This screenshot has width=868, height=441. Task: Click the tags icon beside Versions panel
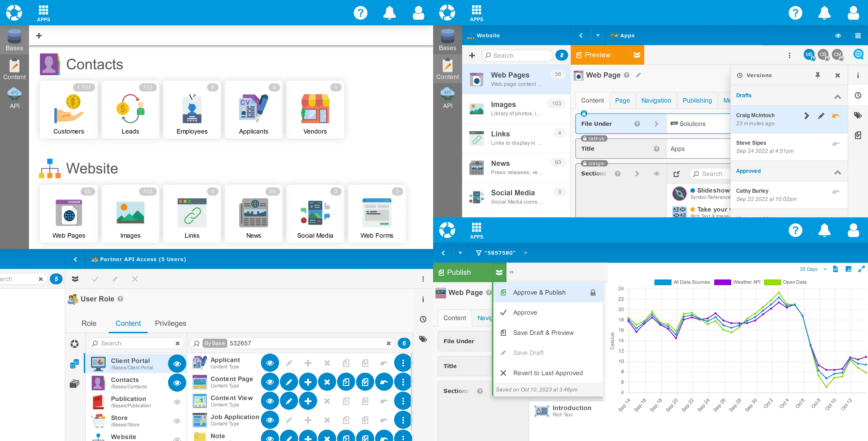(858, 115)
